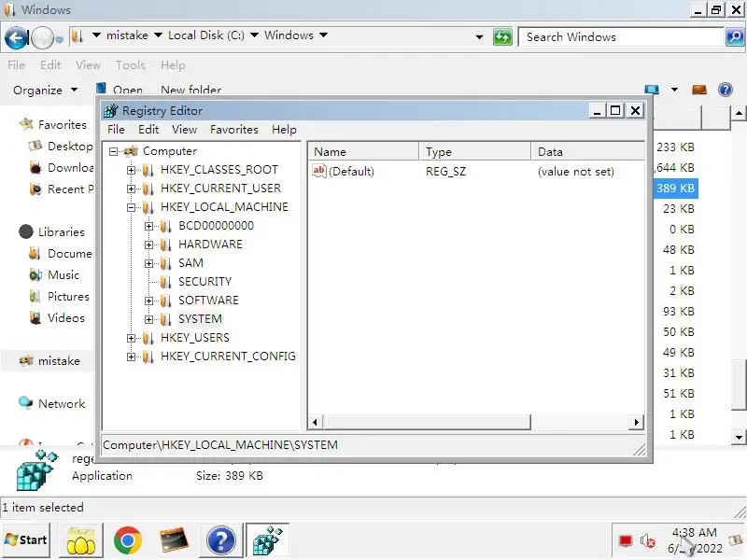The height and width of the screenshot is (560, 747).
Task: Click the red flag tray icon
Action: point(625,541)
